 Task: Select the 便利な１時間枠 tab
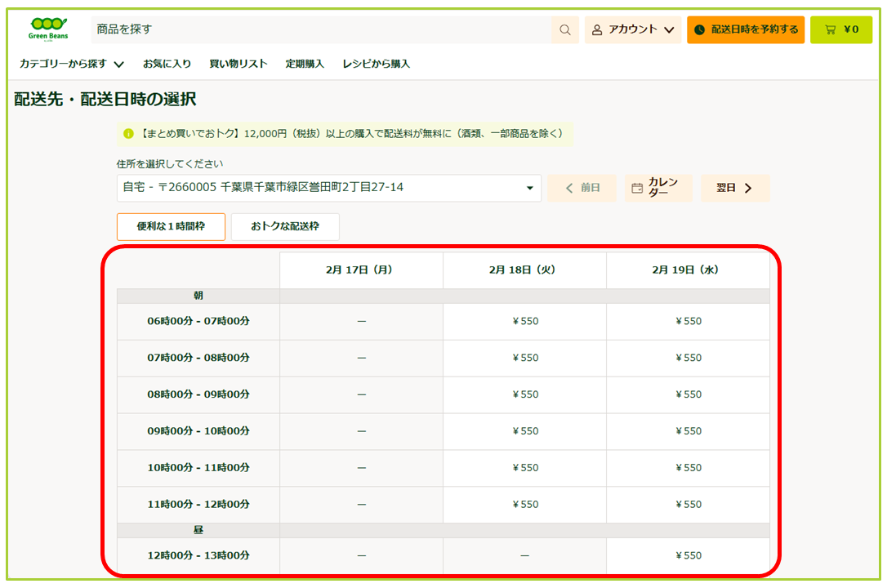tap(171, 226)
